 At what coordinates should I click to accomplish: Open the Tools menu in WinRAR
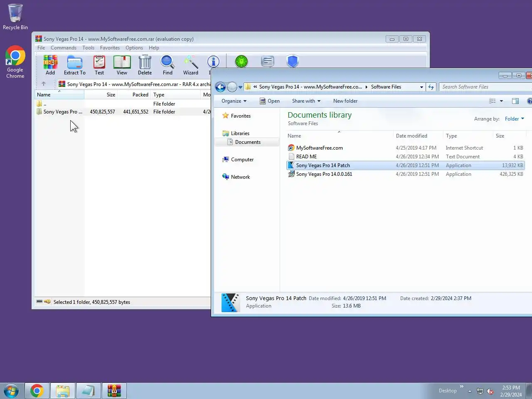tap(88, 48)
